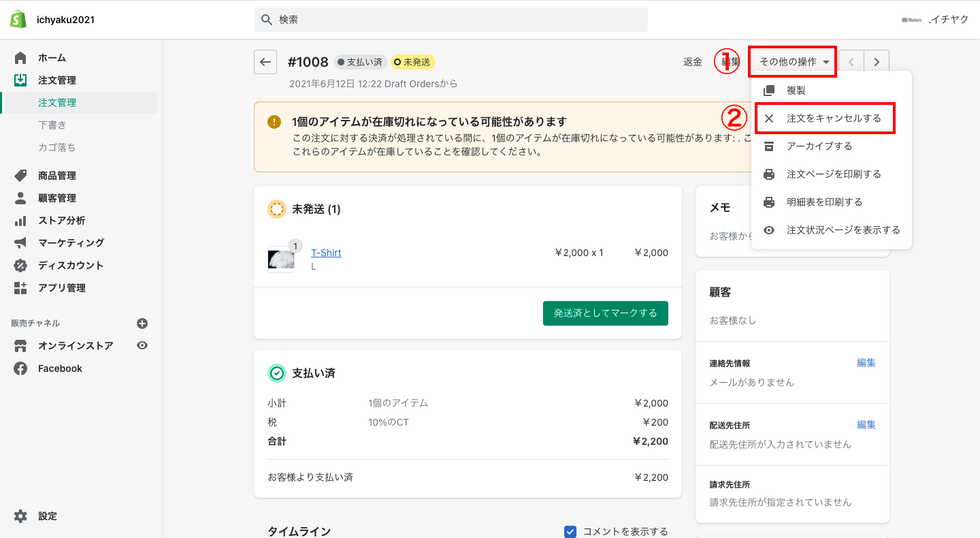Choose 注文をキャンセルする menu item
The image size is (980, 538).
point(832,118)
